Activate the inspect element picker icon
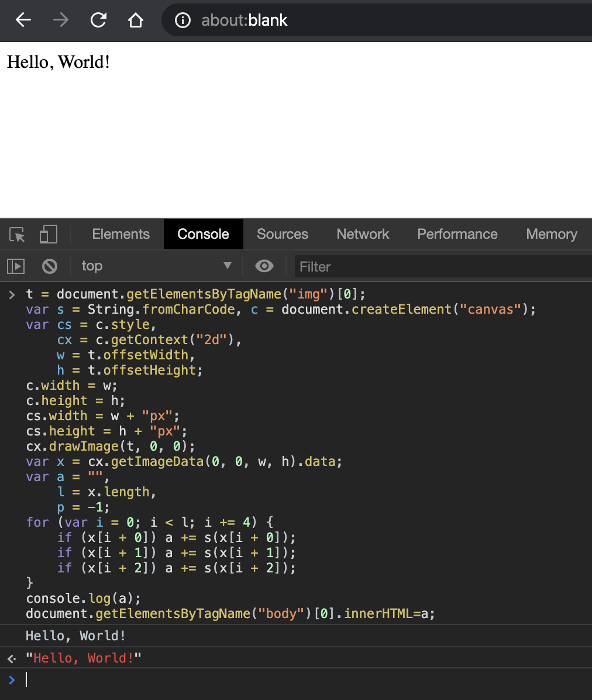The height and width of the screenshot is (700, 592). coord(18,234)
